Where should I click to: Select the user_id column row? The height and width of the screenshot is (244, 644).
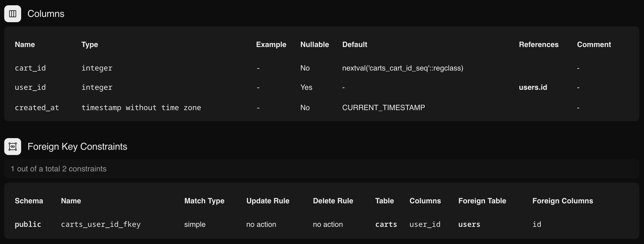30,87
